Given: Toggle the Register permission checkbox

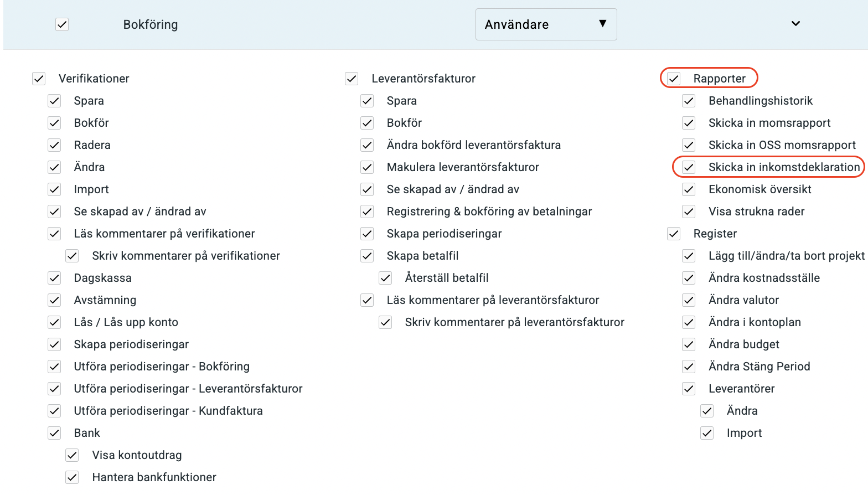Looking at the screenshot, I should click(674, 233).
